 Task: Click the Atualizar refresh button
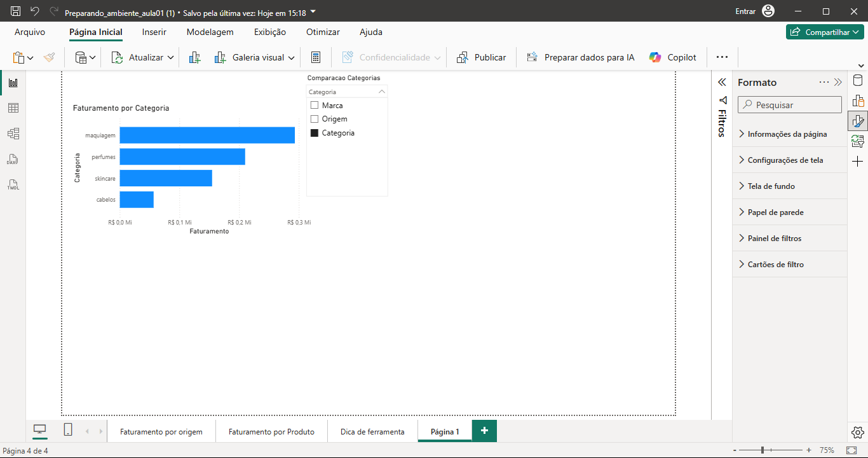137,57
